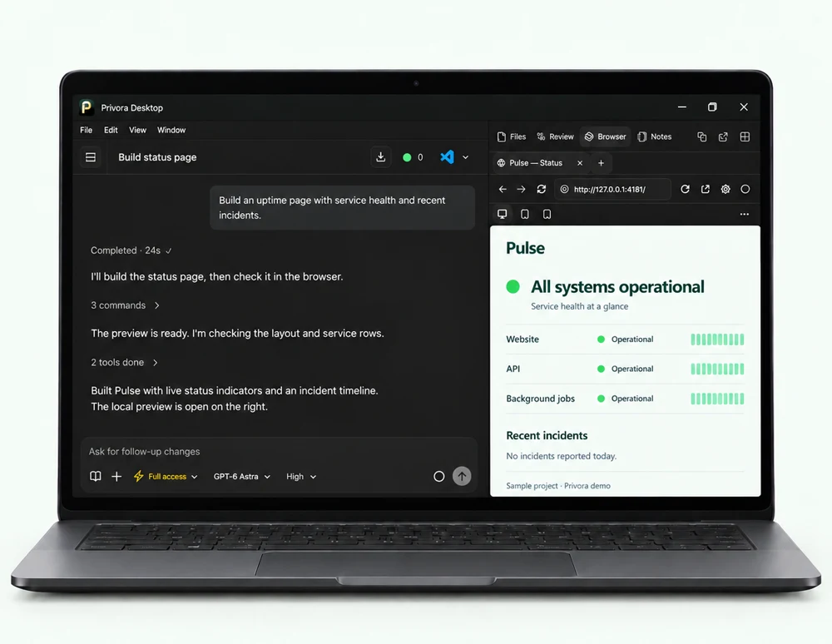Click the plus attach icon in composer

coord(116,477)
